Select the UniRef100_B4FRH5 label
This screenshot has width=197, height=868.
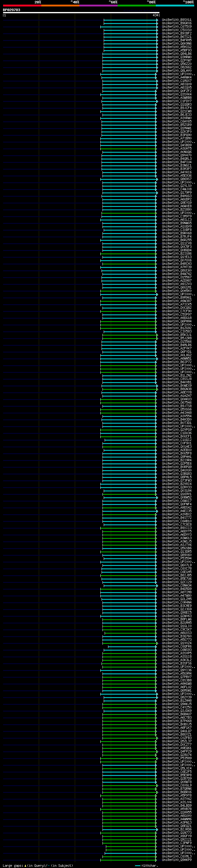tap(176, 40)
